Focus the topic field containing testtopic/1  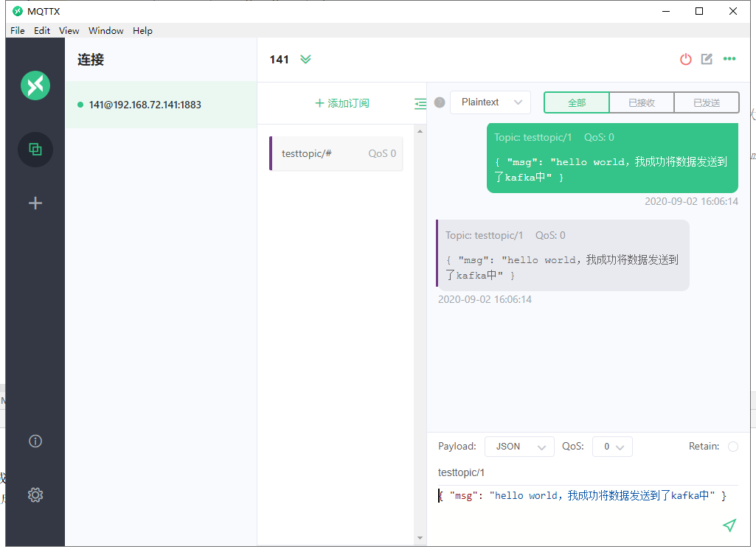(588, 472)
